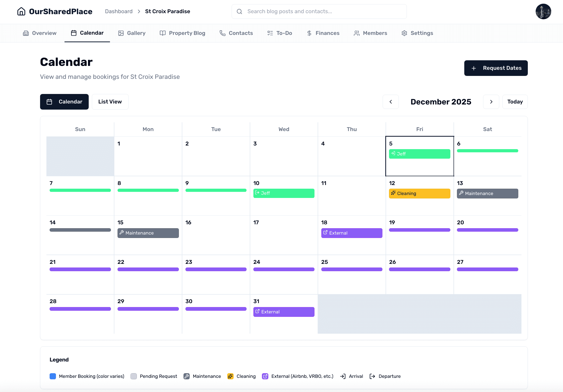The image size is (563, 392).
Task: Select the Departure icon in the legend
Action: (x=372, y=376)
